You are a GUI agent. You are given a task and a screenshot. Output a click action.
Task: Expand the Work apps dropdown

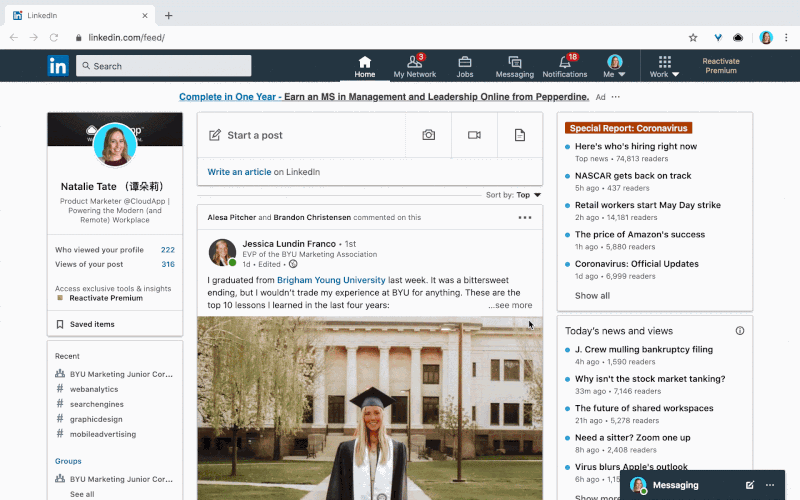664,67
